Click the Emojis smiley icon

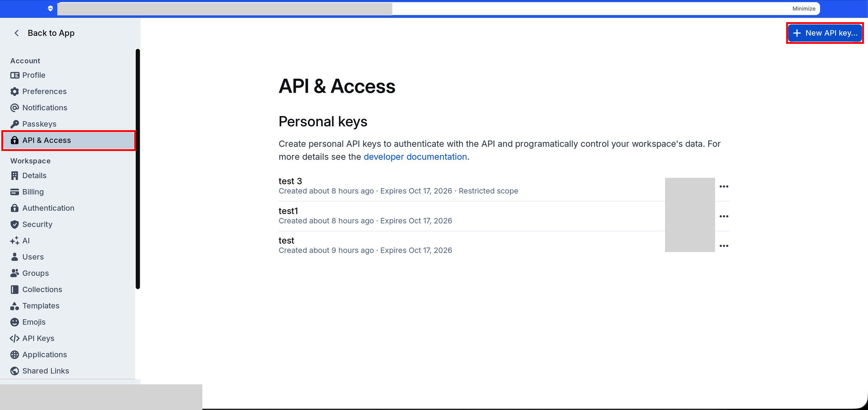tap(14, 322)
